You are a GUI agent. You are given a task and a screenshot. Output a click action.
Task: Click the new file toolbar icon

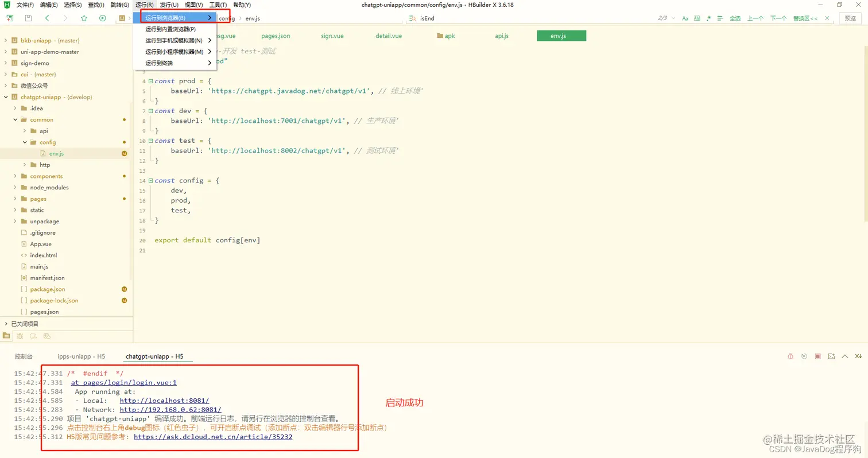click(10, 18)
